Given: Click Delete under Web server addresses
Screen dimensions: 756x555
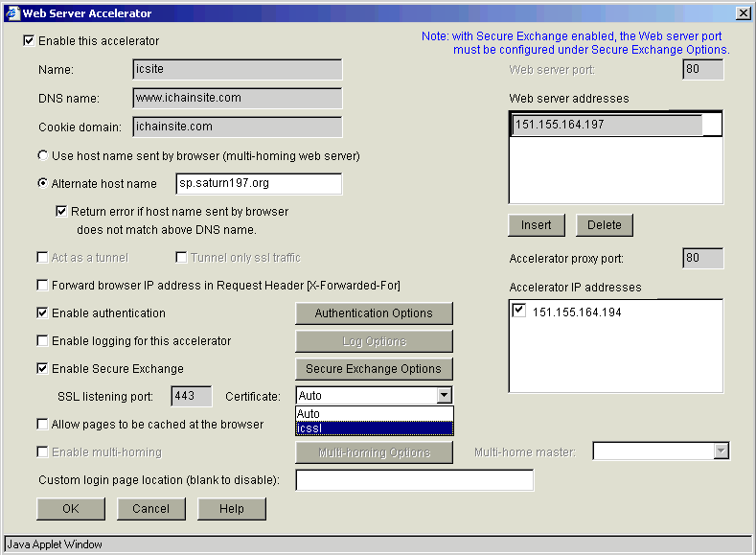Looking at the screenshot, I should point(604,225).
